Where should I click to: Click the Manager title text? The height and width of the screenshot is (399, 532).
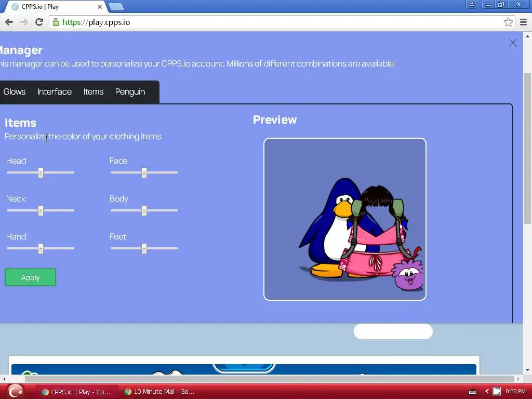click(x=20, y=50)
